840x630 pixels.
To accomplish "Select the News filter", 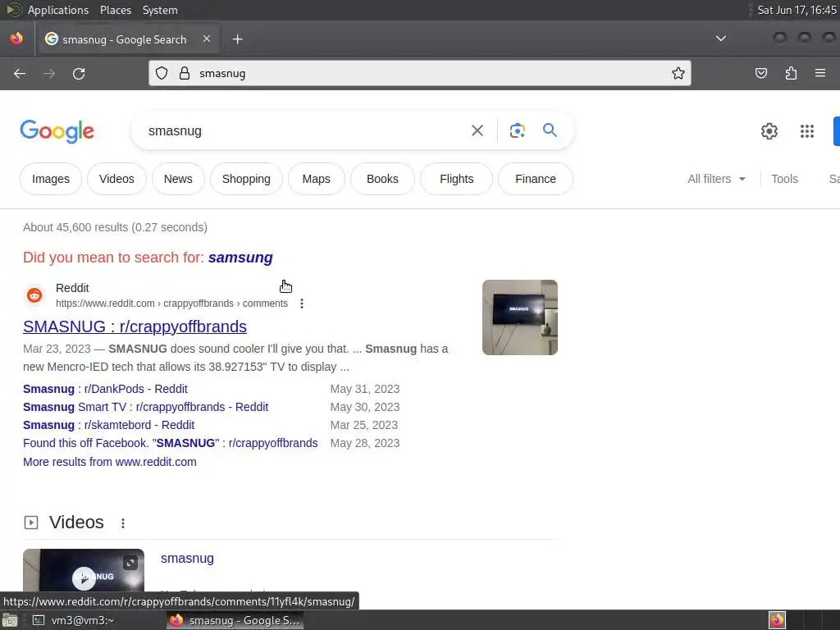I will pos(178,179).
